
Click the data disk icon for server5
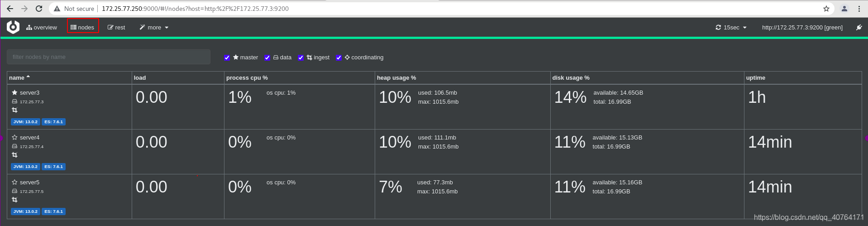(14, 191)
